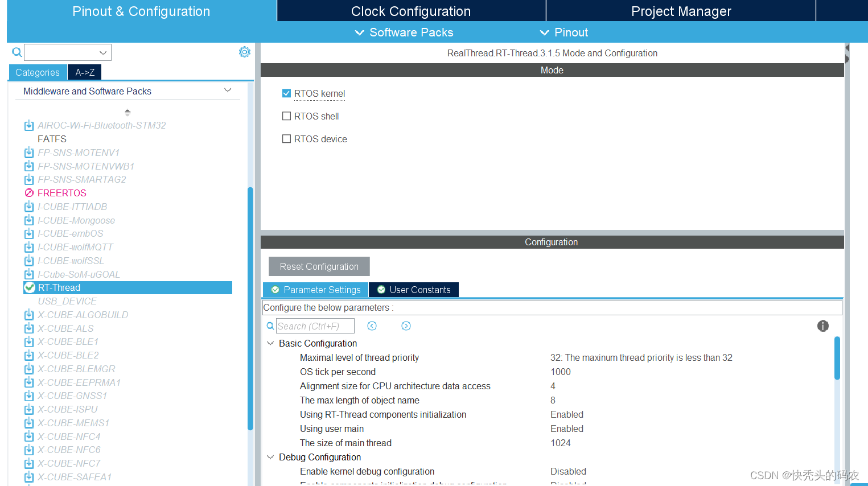The height and width of the screenshot is (486, 868).
Task: Click the X-CUBE-MEMS1 download icon
Action: tap(29, 423)
